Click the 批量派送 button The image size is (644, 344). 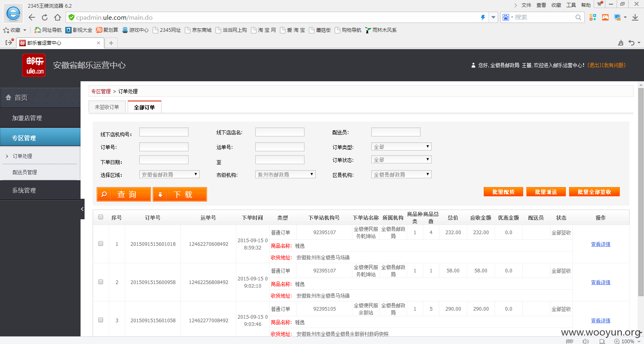coord(546,192)
